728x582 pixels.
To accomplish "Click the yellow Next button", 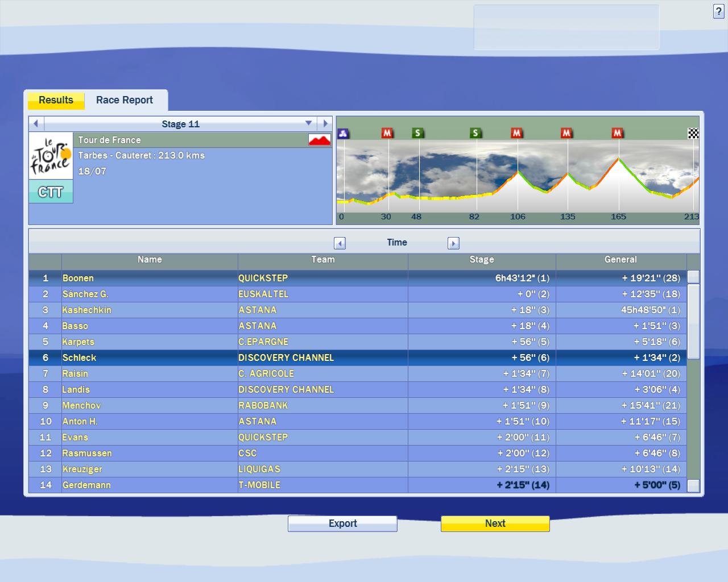I will (x=495, y=523).
